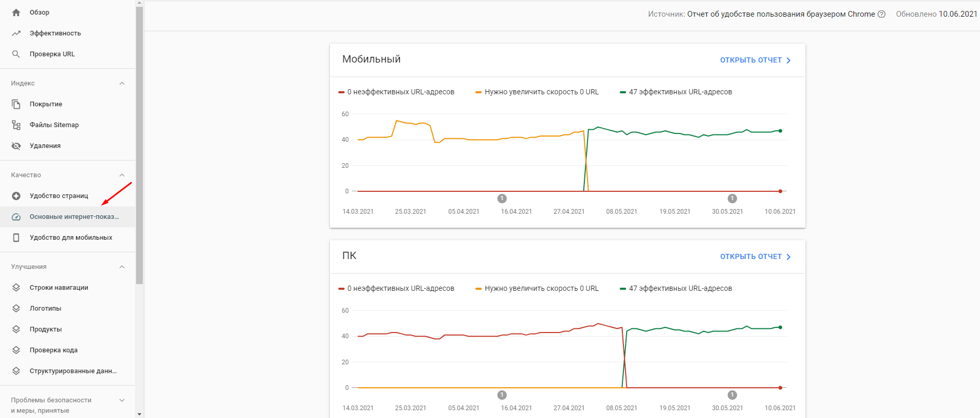Click the Файлы Sitemap tree icon
Viewport: 980px width, 418px height.
(16, 125)
